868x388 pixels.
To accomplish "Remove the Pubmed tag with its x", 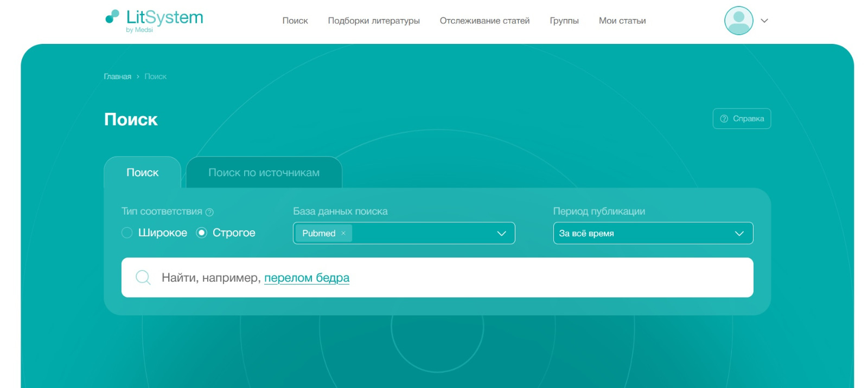I will coord(343,233).
